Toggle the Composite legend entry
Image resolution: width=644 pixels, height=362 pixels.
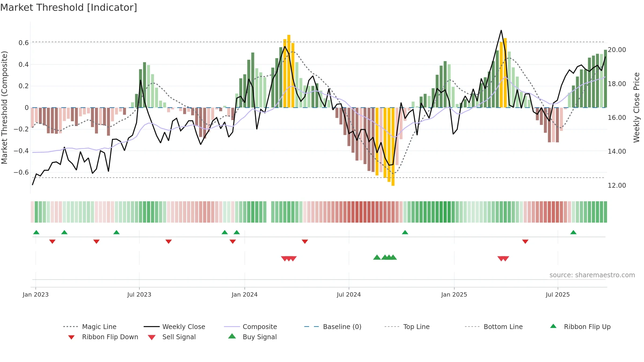[x=250, y=327]
